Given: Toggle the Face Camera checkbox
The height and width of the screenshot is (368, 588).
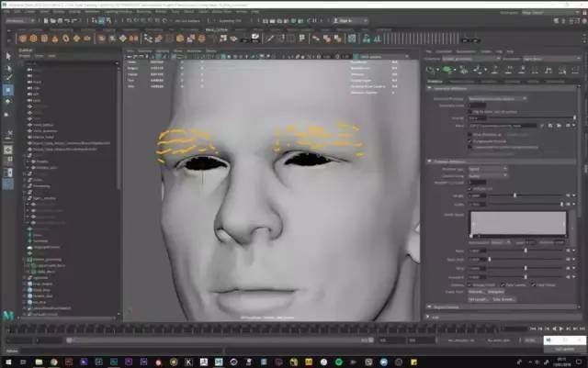Looking at the screenshot, I should tap(503, 285).
